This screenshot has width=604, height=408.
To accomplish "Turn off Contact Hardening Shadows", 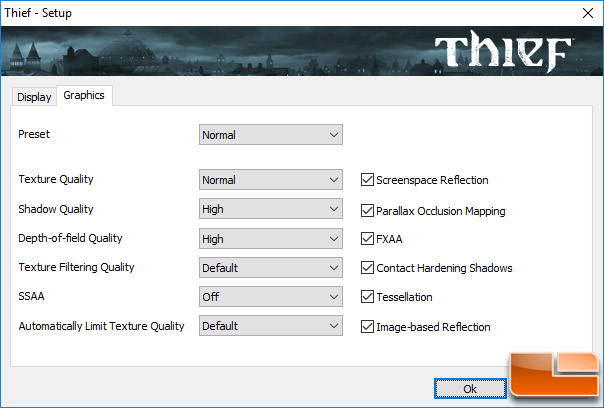I will pos(367,268).
